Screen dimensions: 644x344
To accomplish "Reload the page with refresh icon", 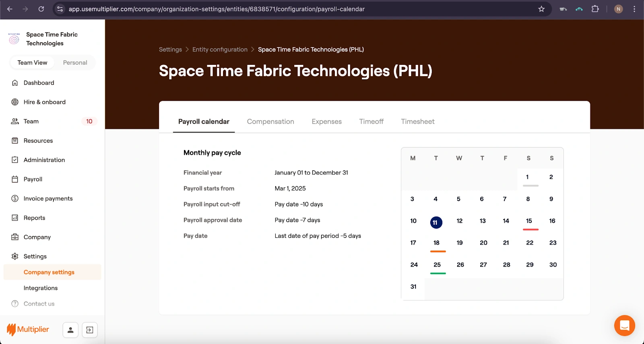I will 41,9.
